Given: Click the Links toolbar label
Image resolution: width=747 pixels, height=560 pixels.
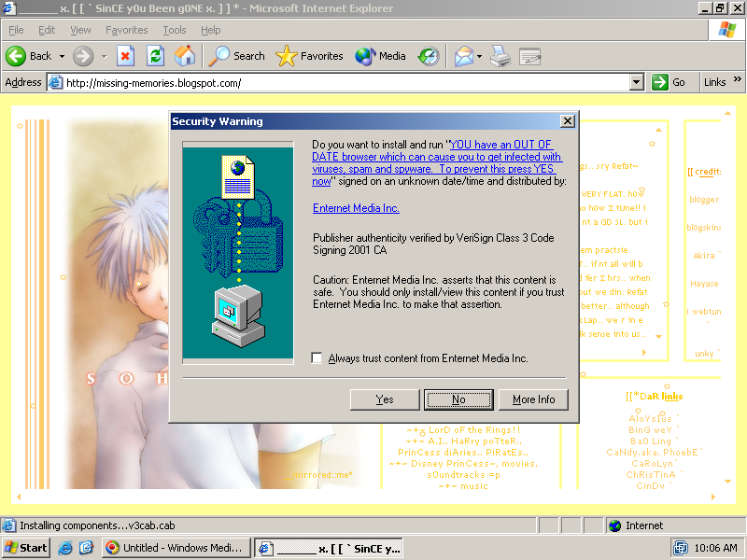Looking at the screenshot, I should (x=714, y=82).
